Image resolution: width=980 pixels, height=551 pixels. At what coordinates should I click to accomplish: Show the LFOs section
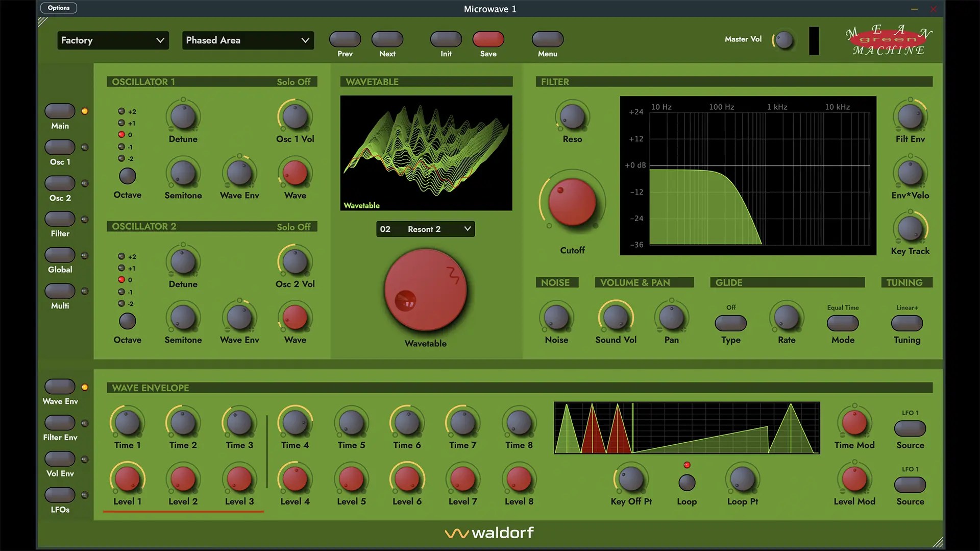tap(60, 494)
